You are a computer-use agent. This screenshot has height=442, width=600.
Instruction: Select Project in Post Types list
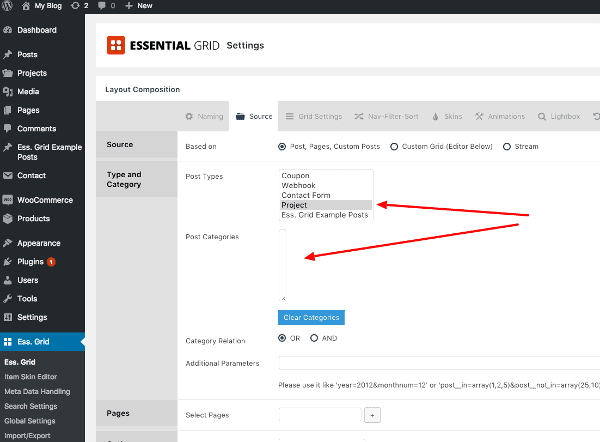[x=326, y=205]
